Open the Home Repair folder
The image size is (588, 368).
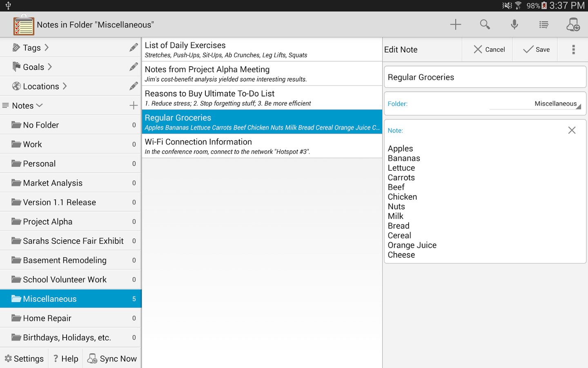(x=71, y=318)
